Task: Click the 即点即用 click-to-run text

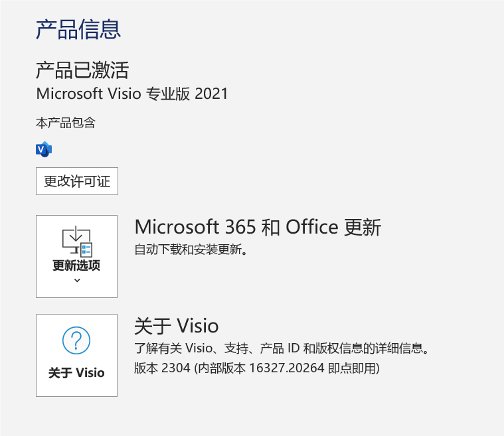Action: (x=352, y=368)
